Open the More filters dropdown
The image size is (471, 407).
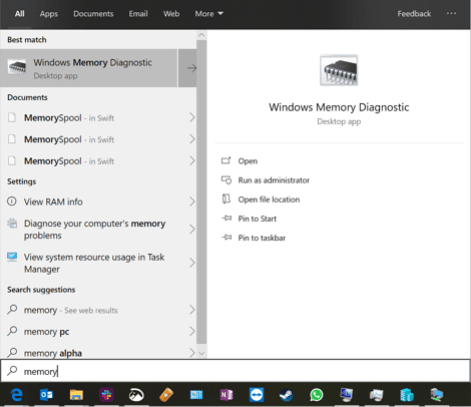pyautogui.click(x=209, y=14)
